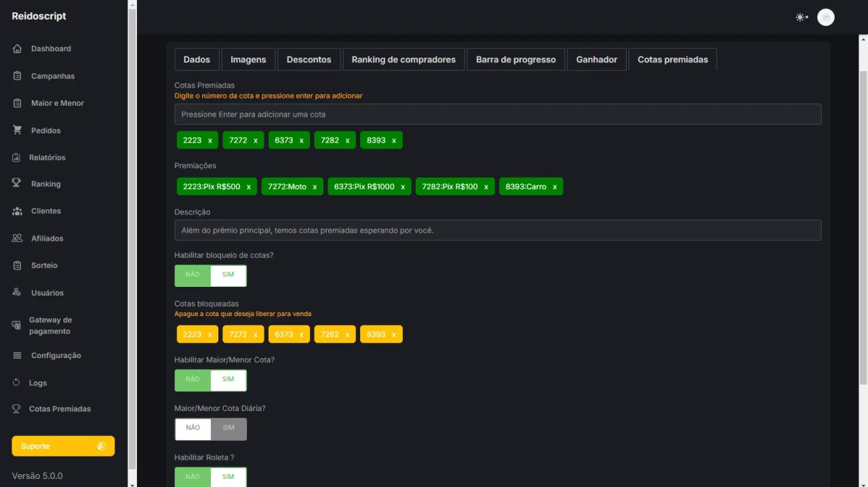Remove green cota tag 7272
The image size is (868, 487).
coord(256,140)
